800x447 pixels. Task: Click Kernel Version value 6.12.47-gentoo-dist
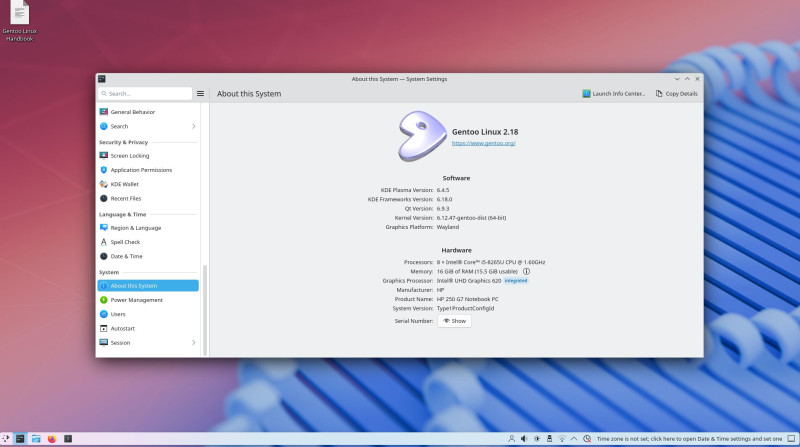471,218
